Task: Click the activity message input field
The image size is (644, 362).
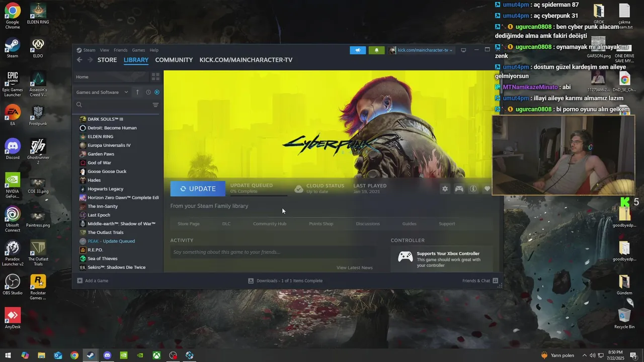Action: click(x=273, y=252)
